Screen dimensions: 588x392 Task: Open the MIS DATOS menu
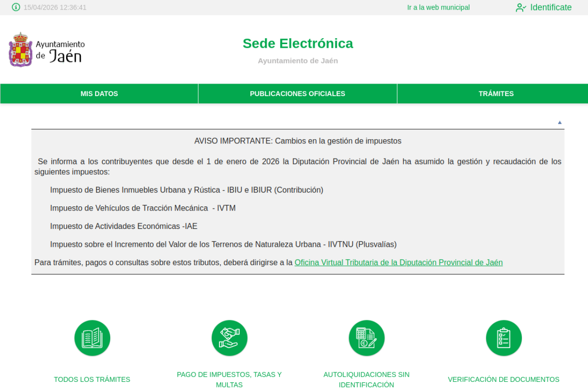[99, 94]
